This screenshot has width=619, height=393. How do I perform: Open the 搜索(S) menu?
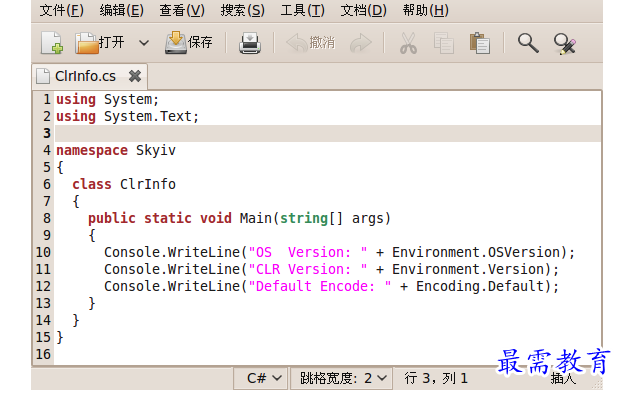pyautogui.click(x=242, y=10)
